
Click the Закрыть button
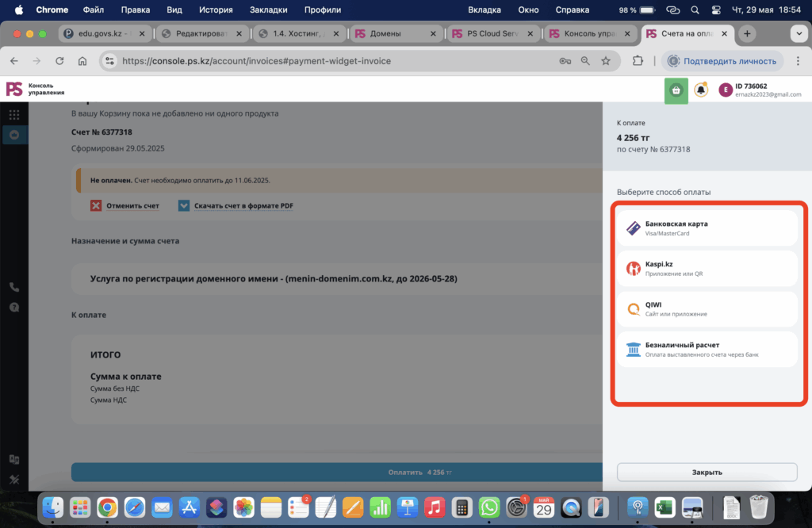[x=707, y=472]
